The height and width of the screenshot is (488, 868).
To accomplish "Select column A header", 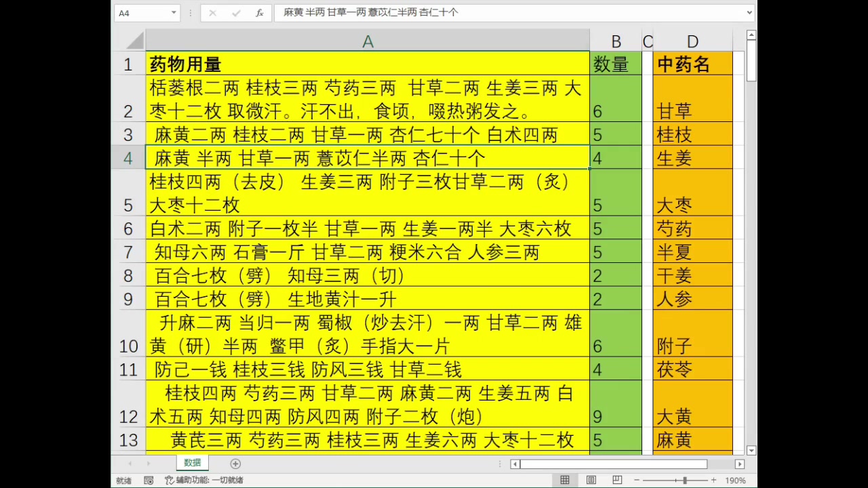I will (x=368, y=41).
